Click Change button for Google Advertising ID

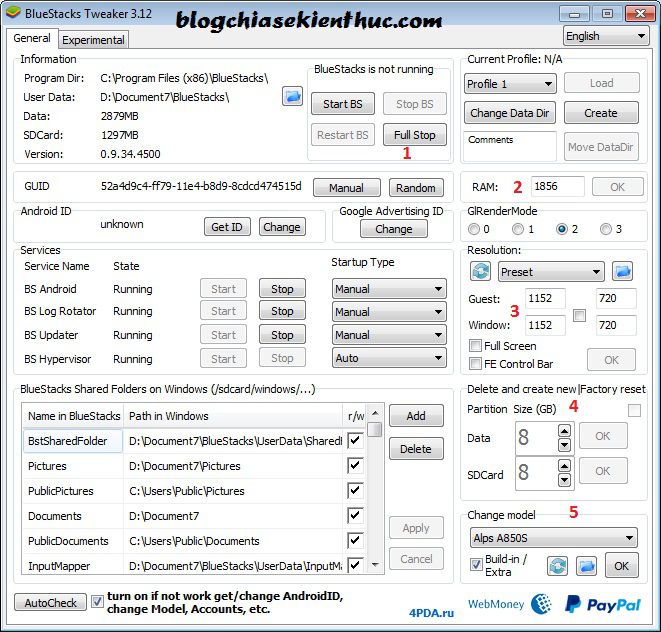click(394, 229)
